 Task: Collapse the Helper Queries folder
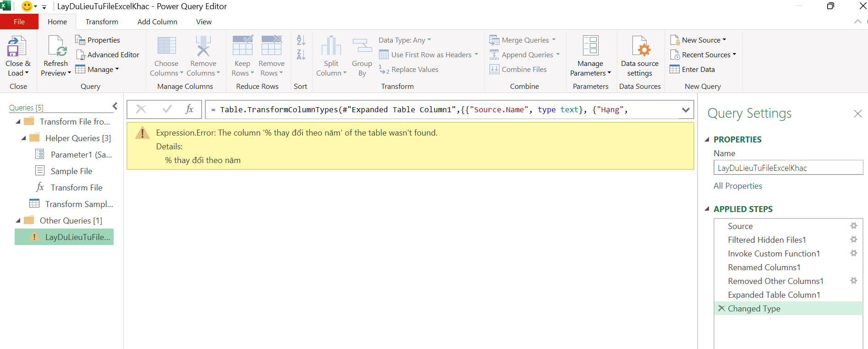tap(24, 138)
